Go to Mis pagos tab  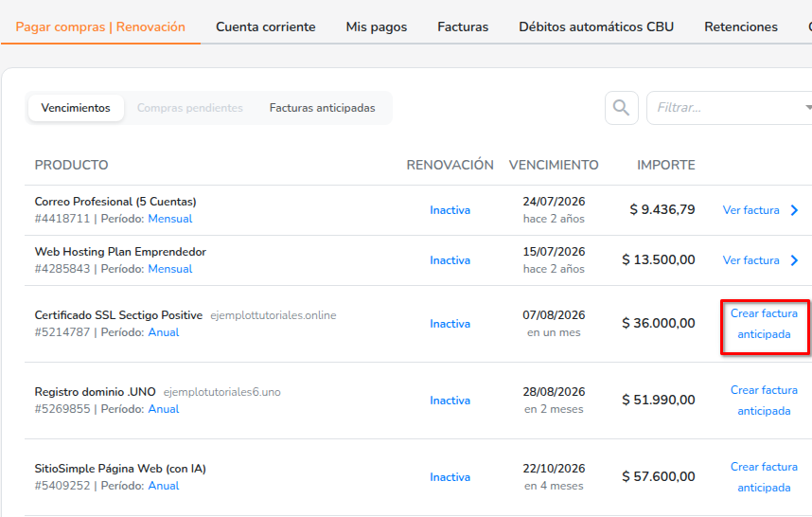(x=377, y=27)
